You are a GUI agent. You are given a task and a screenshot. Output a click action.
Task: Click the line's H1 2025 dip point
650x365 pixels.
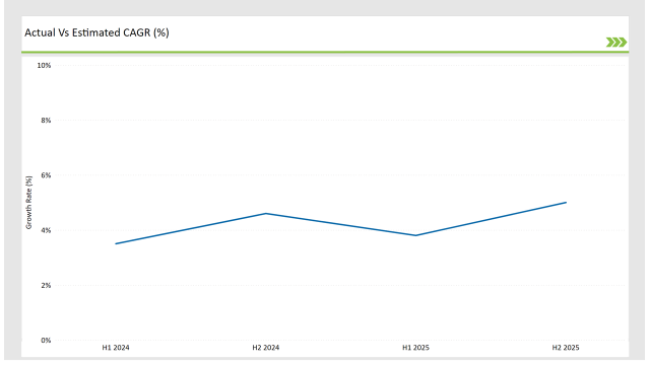(415, 235)
